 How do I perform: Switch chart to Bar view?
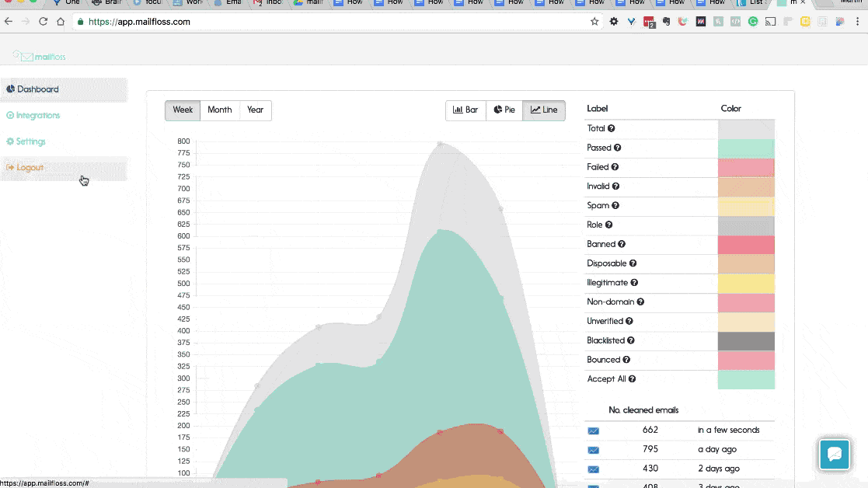tap(465, 110)
